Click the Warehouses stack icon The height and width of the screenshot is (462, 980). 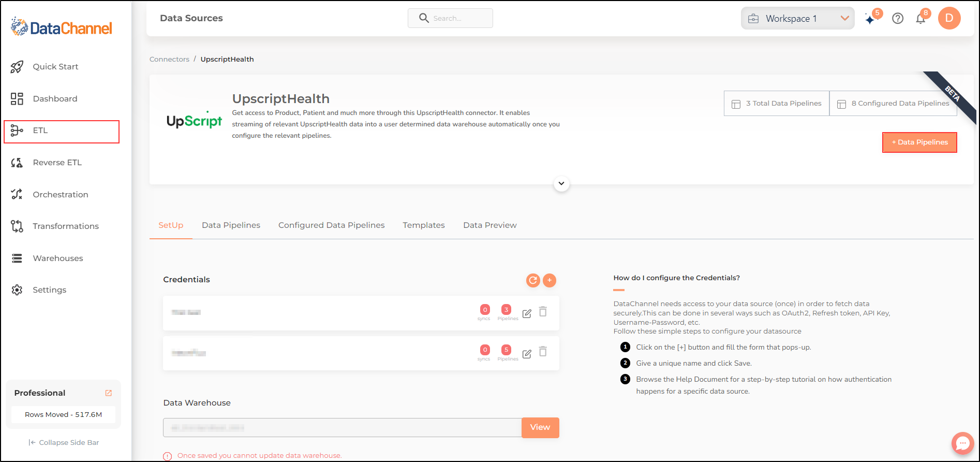click(17, 258)
